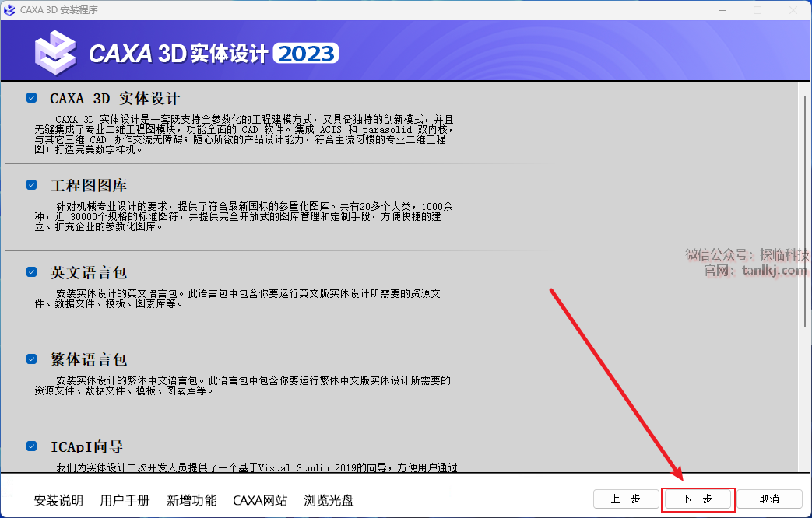Toggle the 工程图图库 checkbox
Viewport: 812px width, 518px height.
[32, 185]
